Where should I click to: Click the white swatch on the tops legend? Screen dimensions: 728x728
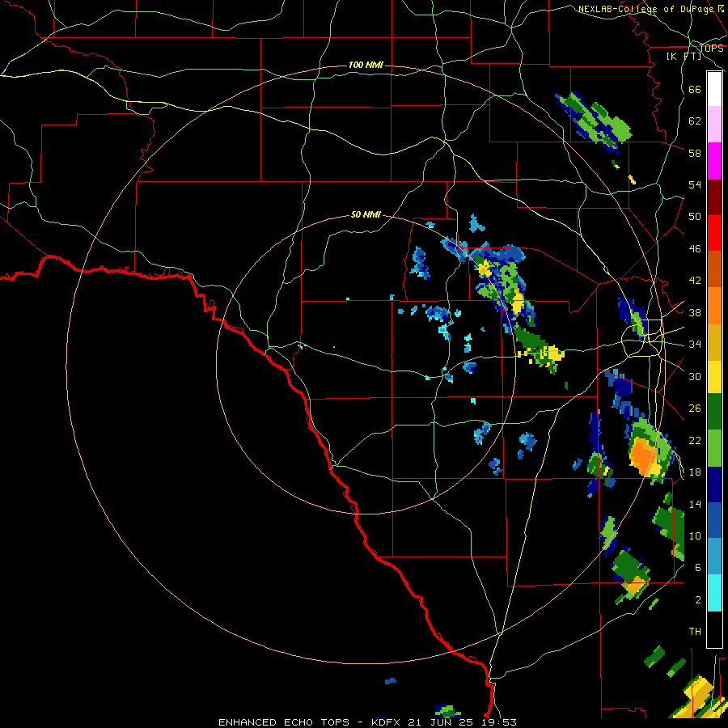coord(714,89)
